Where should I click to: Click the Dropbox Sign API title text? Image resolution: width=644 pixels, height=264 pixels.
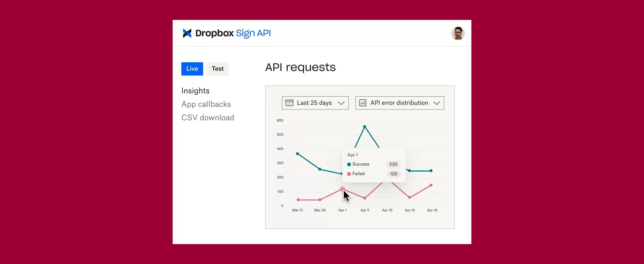233,33
